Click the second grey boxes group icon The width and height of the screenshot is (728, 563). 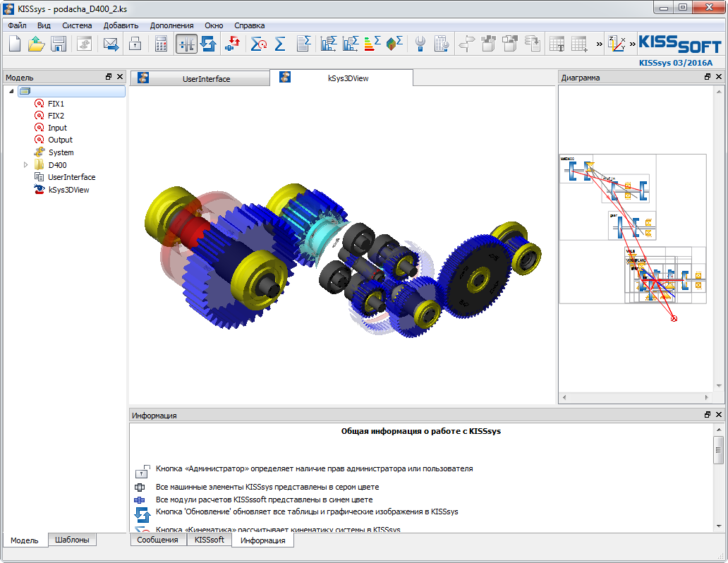tap(510, 44)
